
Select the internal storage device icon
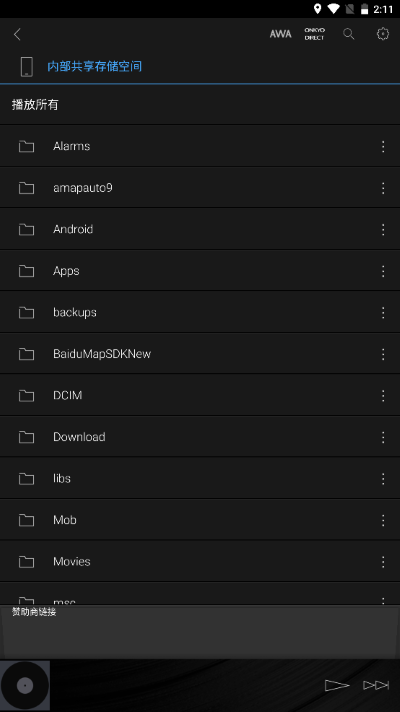[x=27, y=66]
